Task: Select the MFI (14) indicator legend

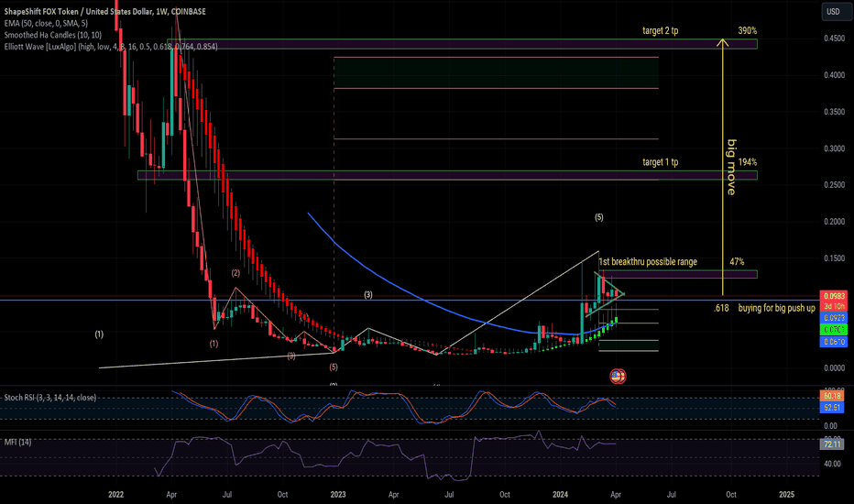Action: [x=17, y=442]
